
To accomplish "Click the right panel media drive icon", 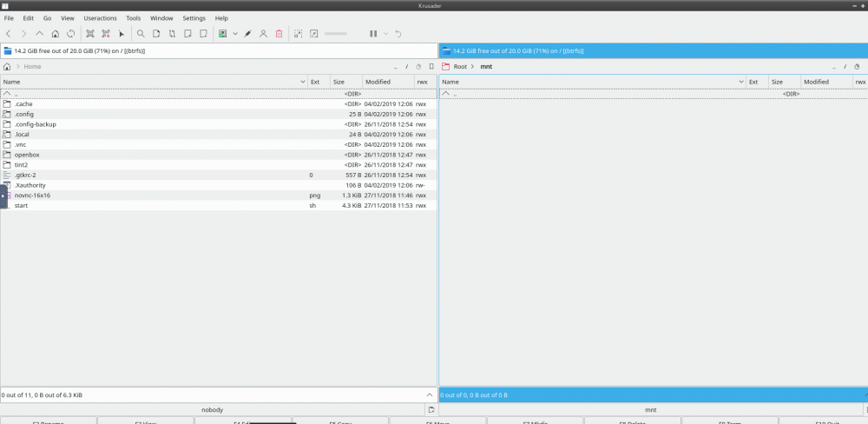I will (446, 51).
